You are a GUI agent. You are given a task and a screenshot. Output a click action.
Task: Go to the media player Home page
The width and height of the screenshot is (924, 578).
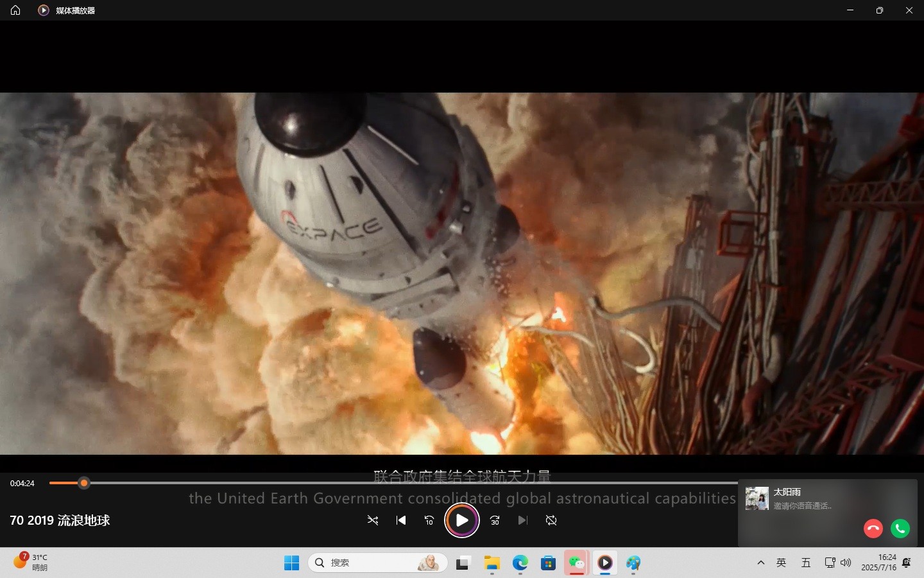(x=15, y=10)
